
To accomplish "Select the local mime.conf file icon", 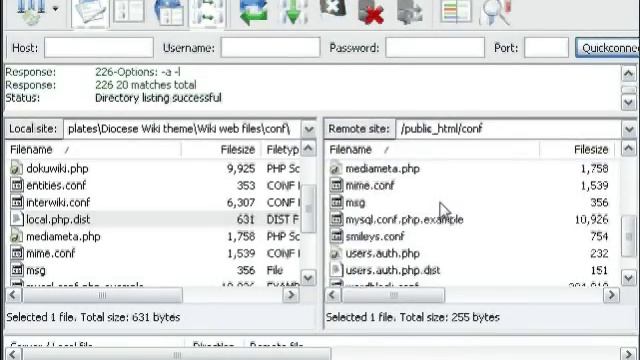I will click(x=17, y=253).
